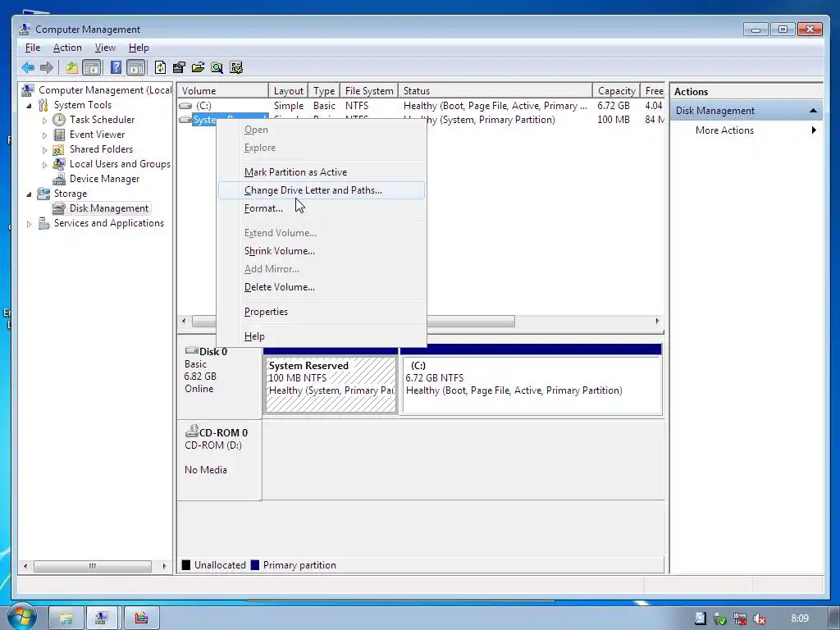Click the Shared Folders icon in the tree
840x630 pixels.
pyautogui.click(x=59, y=149)
